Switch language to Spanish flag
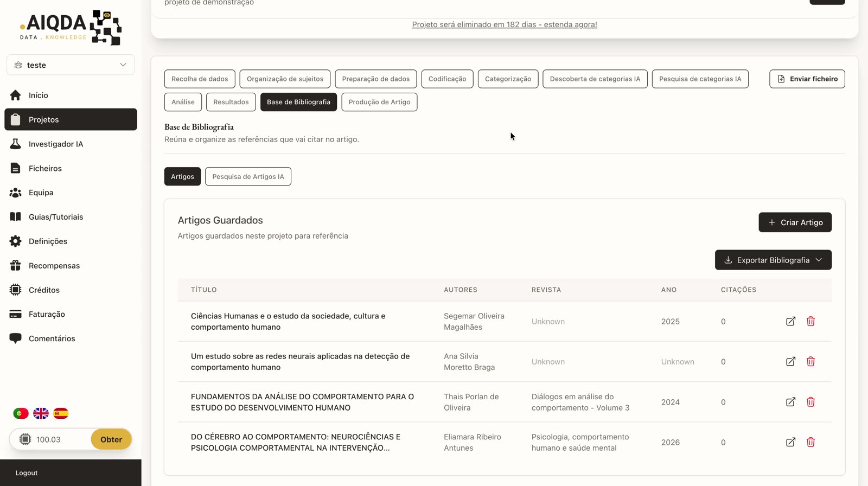This screenshot has height=486, width=868. coord(61,413)
